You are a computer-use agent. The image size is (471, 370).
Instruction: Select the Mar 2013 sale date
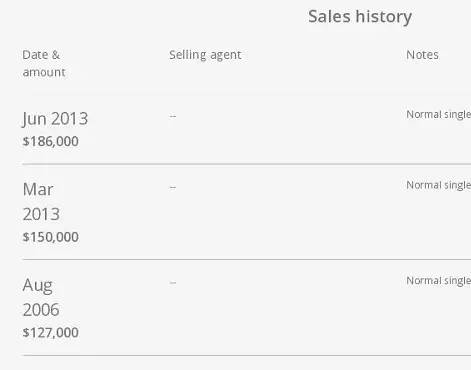41,202
